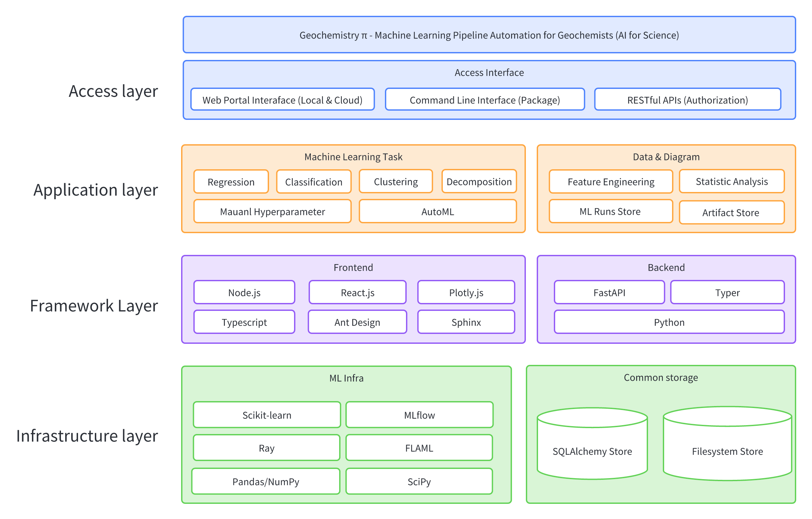Click the Feature Engineering box
Screen dimensions: 812x519
610,182
